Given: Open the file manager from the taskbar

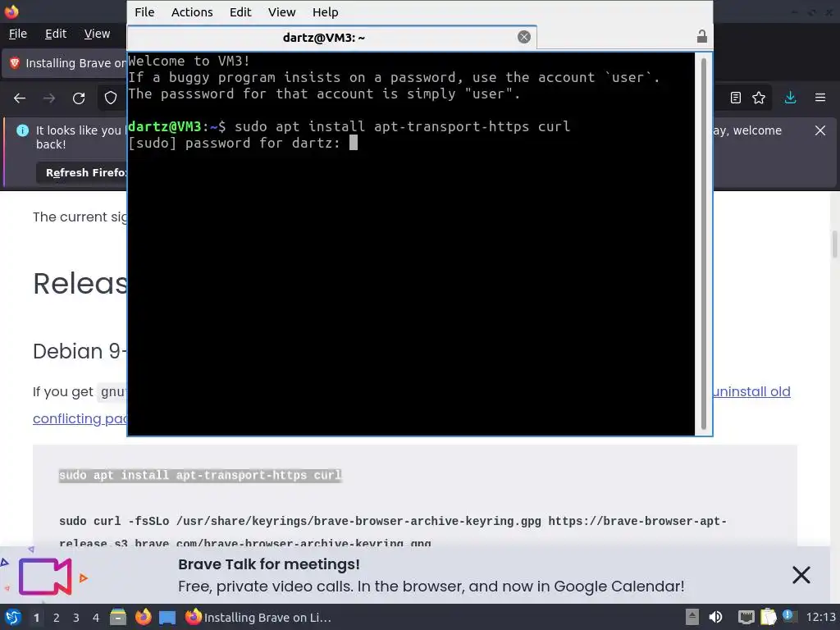Looking at the screenshot, I should tap(118, 617).
